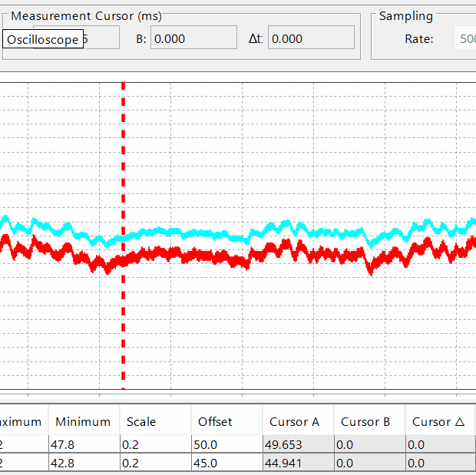Select the Cursor A cell reading 49.653
This screenshot has width=476, height=475.
point(297,444)
